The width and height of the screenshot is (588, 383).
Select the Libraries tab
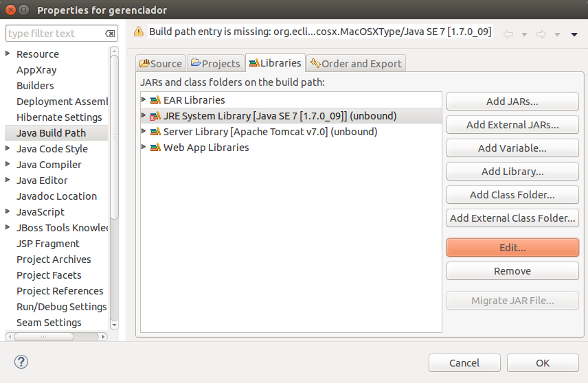pyautogui.click(x=275, y=62)
